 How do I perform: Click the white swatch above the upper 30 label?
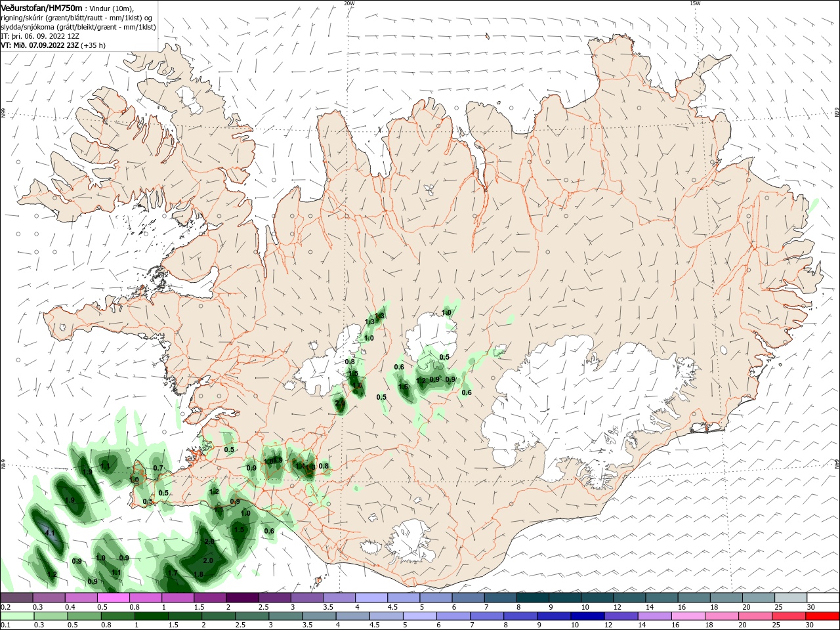pyautogui.click(x=823, y=598)
